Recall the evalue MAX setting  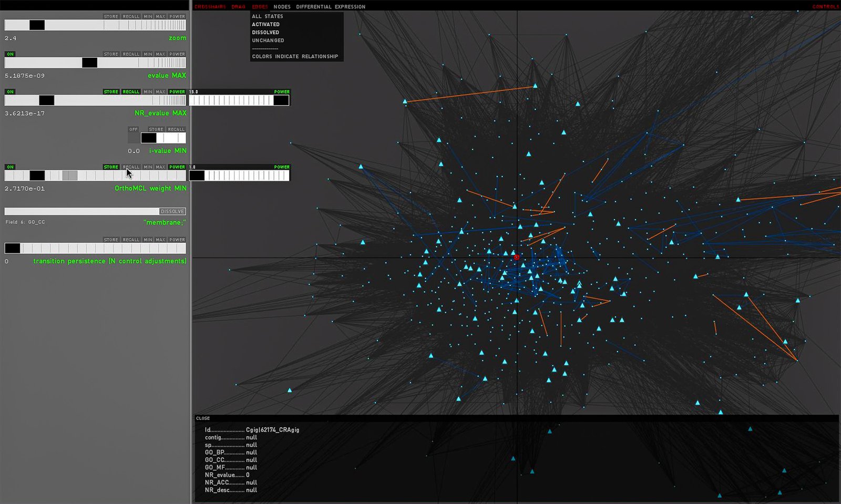tap(131, 54)
